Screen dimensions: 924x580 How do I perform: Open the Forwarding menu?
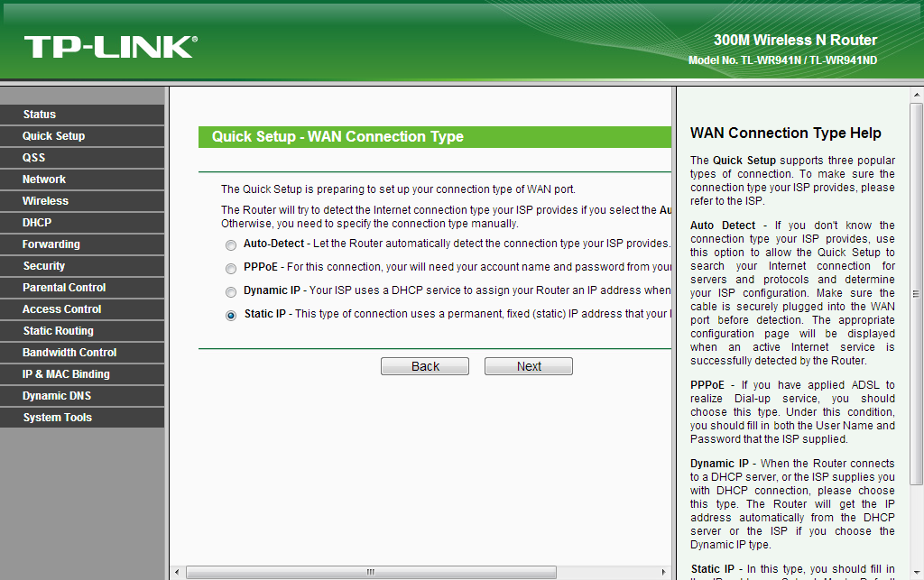[82, 244]
